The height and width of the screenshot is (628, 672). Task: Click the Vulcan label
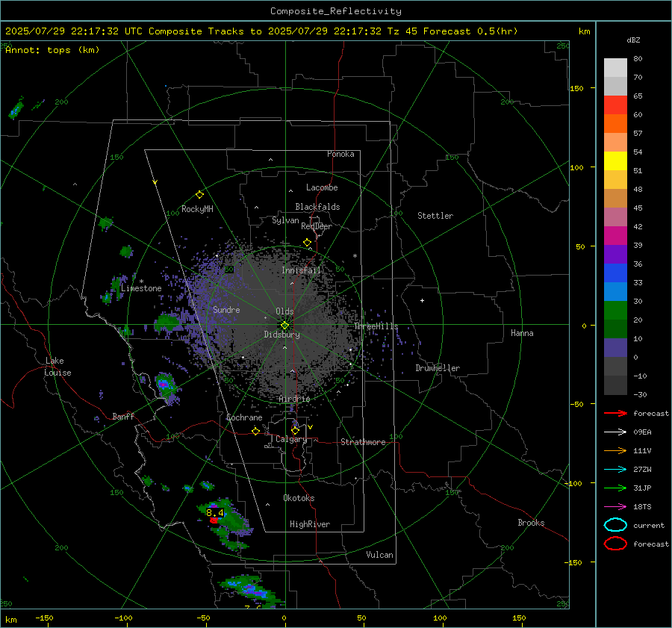(x=380, y=555)
